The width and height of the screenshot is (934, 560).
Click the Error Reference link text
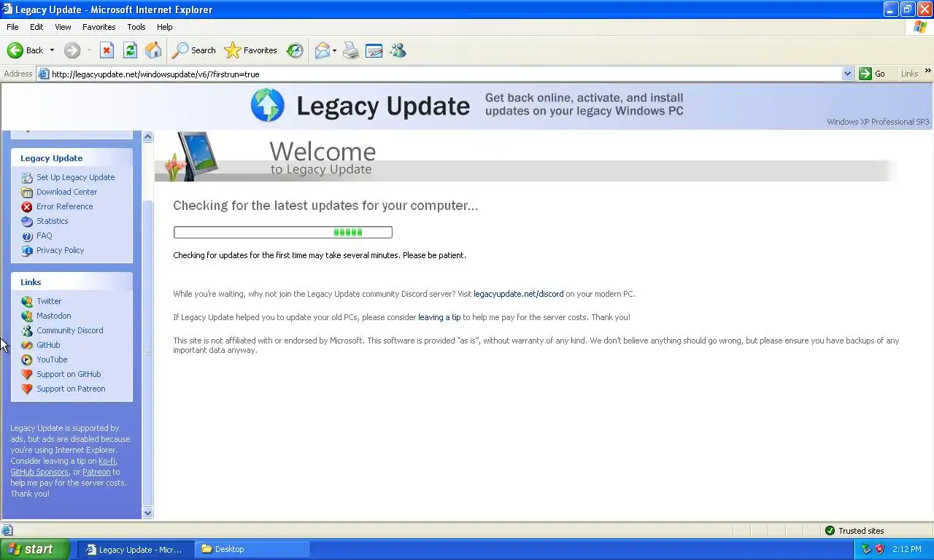(x=65, y=206)
